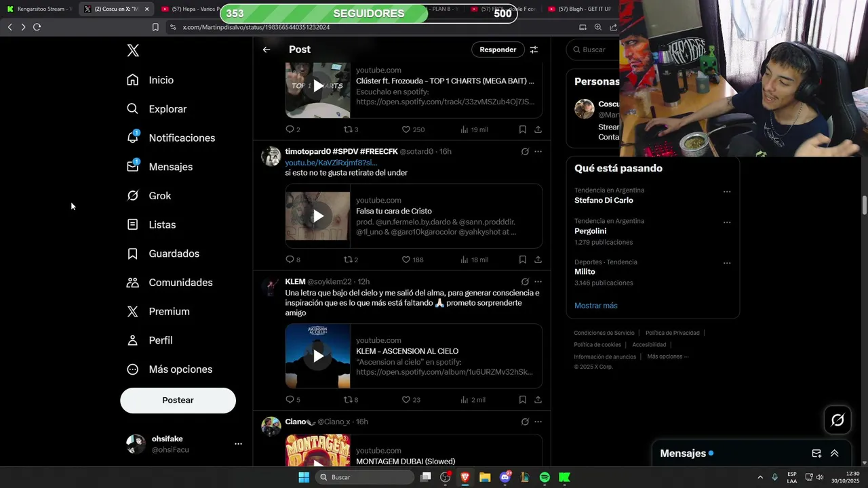This screenshot has height=488, width=868.
Task: Open Pergolini trend
Action: pyautogui.click(x=590, y=231)
